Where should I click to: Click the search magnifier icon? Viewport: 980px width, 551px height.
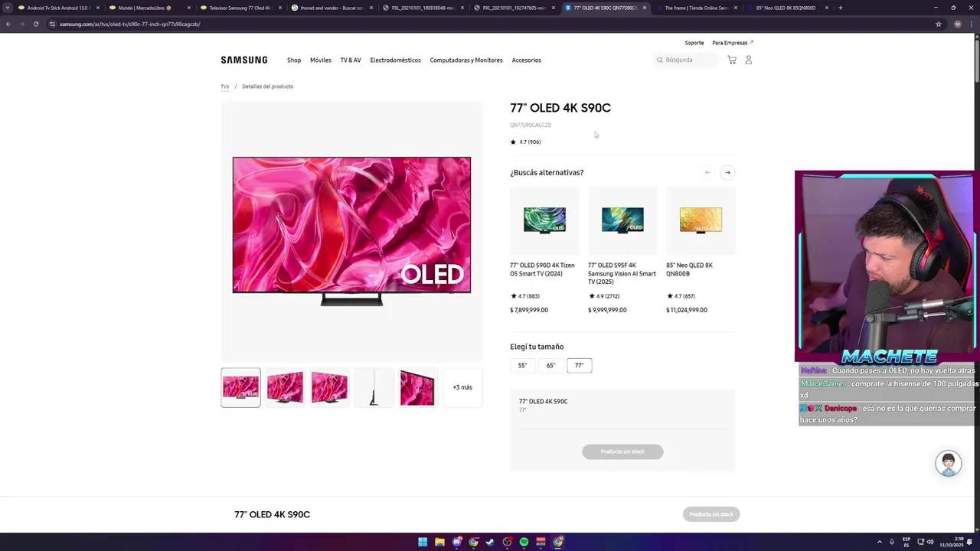pos(659,60)
